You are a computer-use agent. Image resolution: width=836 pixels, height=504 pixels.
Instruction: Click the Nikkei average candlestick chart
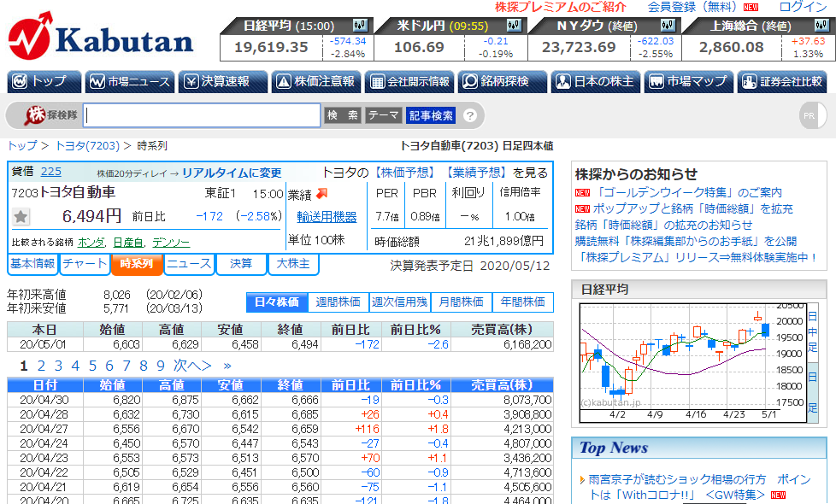692,362
